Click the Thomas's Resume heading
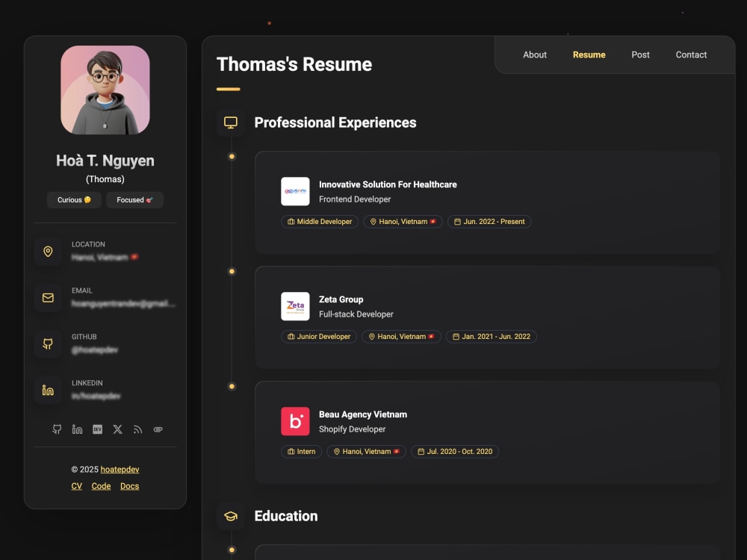Viewport: 747px width, 560px height. (294, 65)
